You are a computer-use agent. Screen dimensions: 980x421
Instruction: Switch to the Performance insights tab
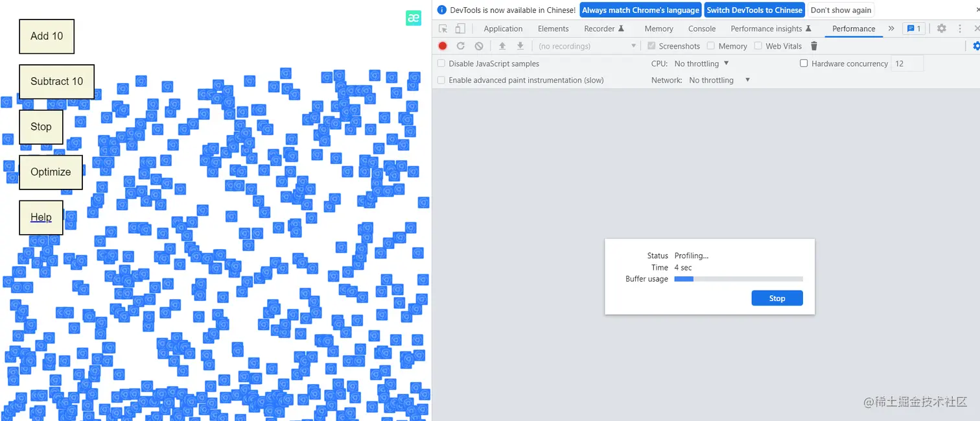tap(771, 29)
